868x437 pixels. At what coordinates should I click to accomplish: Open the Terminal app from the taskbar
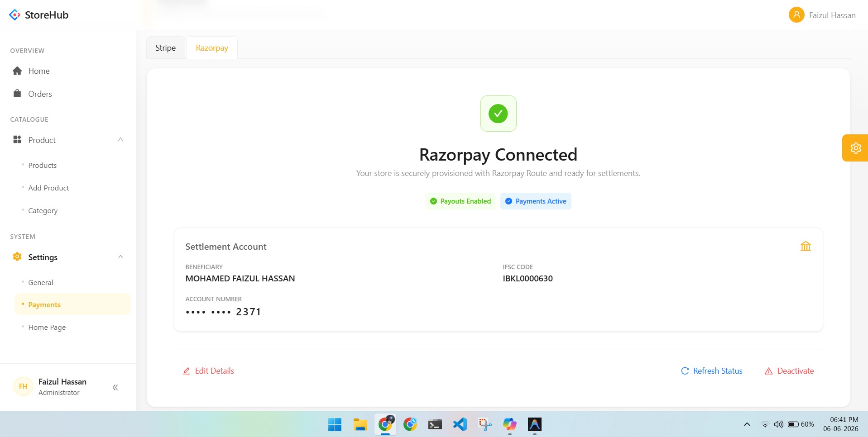(435, 424)
